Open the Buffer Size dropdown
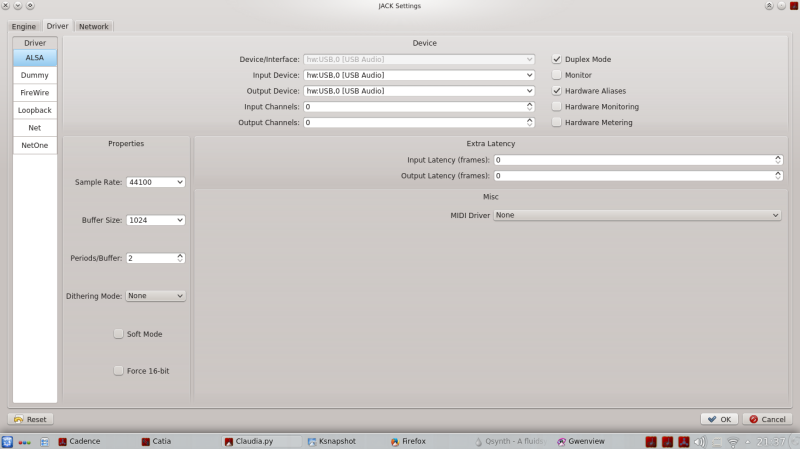 point(156,220)
